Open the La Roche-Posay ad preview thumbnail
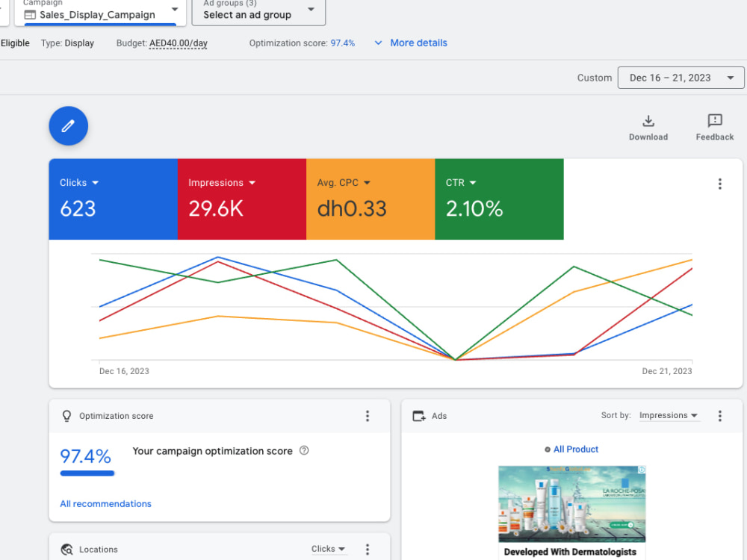 tap(571, 504)
